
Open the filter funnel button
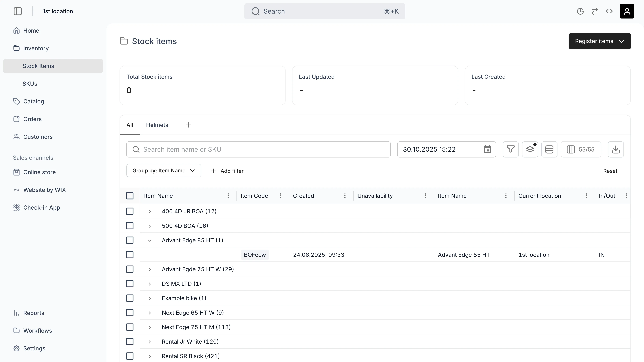[511, 149]
